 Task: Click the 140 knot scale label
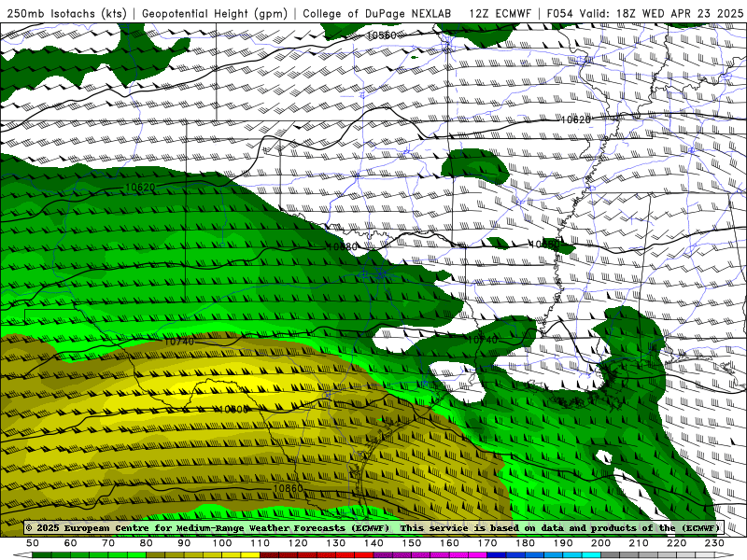[373, 543]
